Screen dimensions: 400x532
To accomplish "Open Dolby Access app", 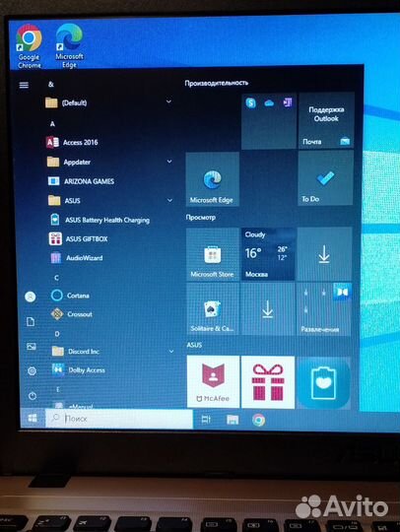I will [x=79, y=369].
